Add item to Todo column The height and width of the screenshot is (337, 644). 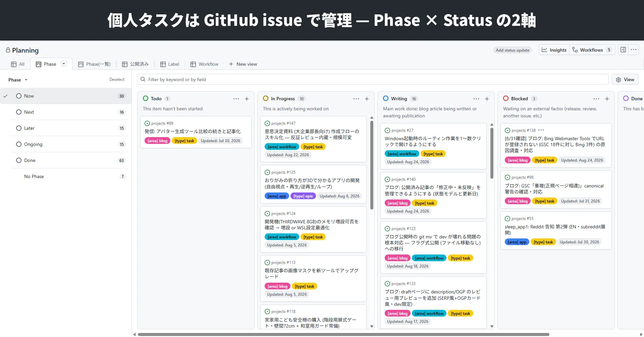[247, 99]
